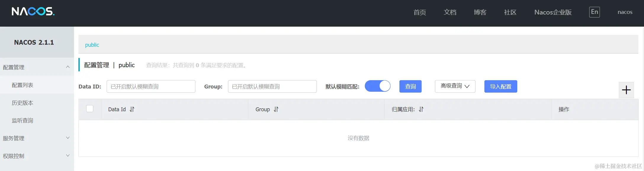Add a new configuration with plus icon
The height and width of the screenshot is (171, 644).
626,90
